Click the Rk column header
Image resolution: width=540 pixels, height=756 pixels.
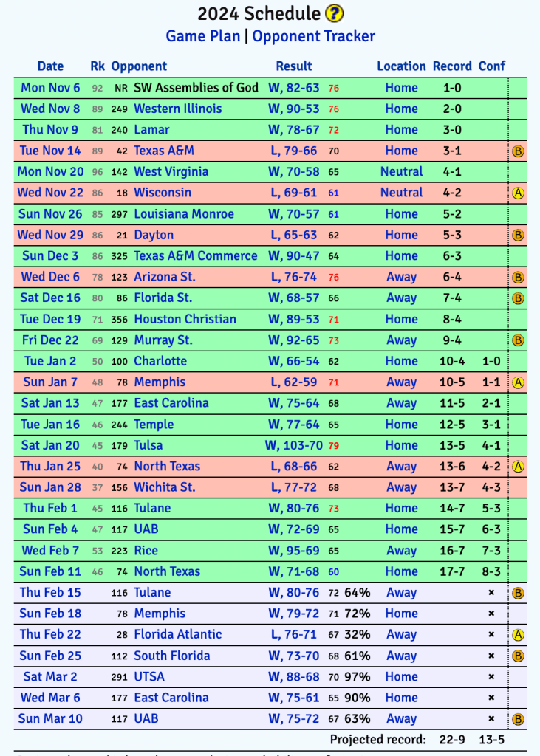(x=98, y=66)
